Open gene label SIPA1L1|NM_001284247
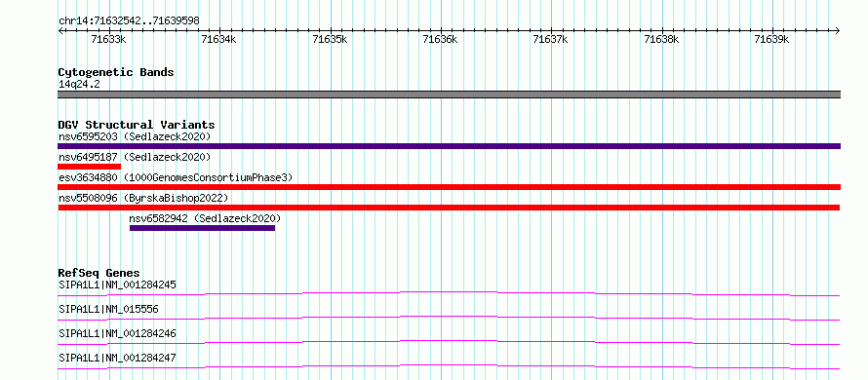 tap(117, 358)
